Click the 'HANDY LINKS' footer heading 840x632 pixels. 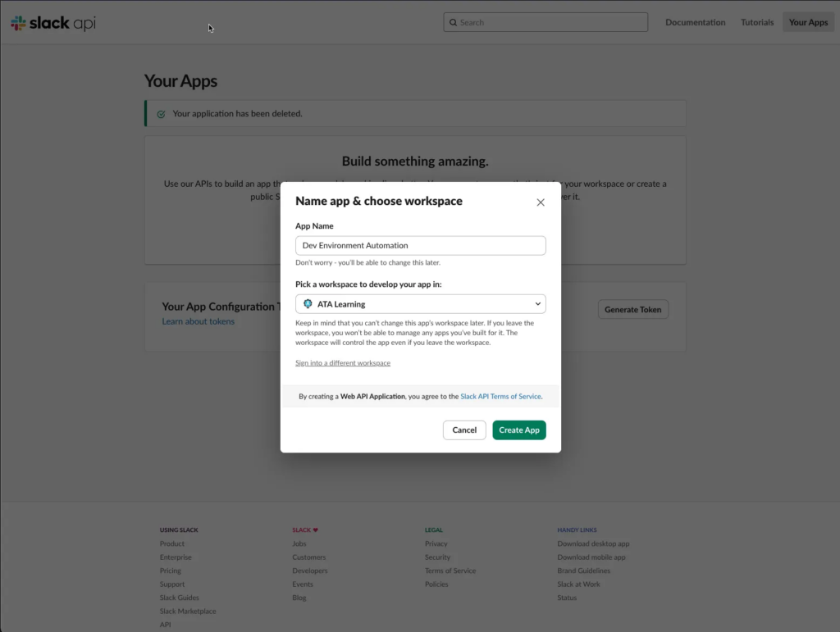click(577, 530)
